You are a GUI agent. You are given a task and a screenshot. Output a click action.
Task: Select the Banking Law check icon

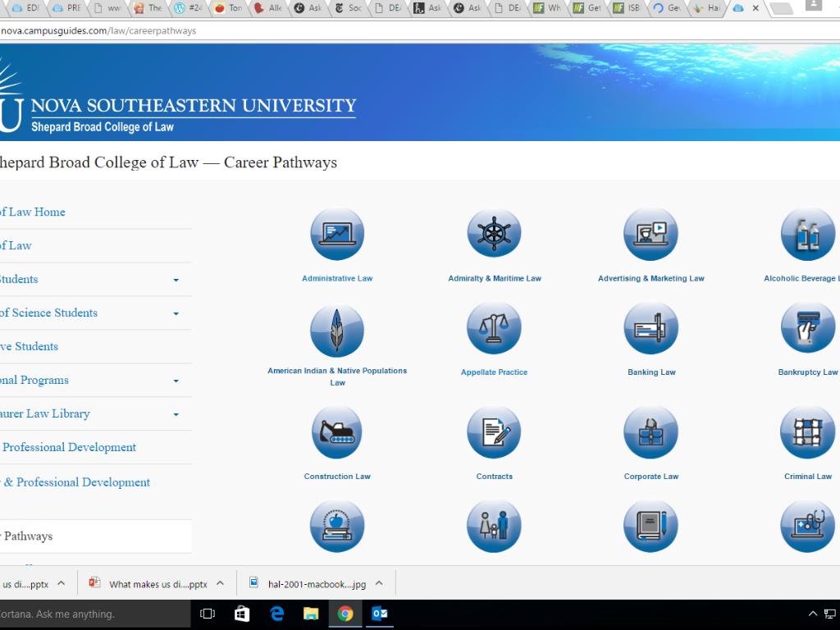(x=651, y=329)
